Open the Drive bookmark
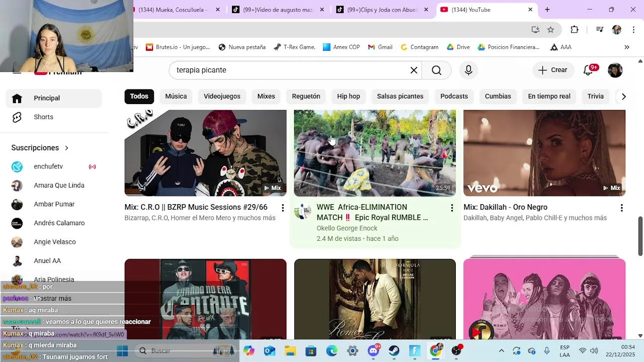This screenshot has height=362, width=644. [x=458, y=47]
